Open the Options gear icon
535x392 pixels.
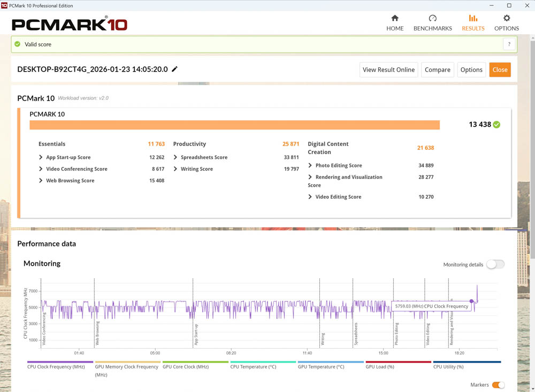tap(506, 18)
